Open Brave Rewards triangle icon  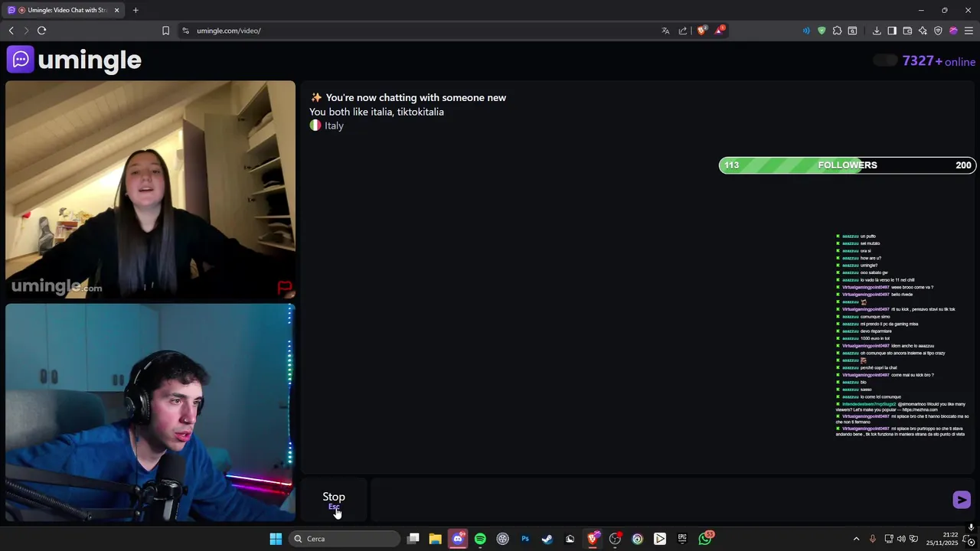pyautogui.click(x=720, y=31)
